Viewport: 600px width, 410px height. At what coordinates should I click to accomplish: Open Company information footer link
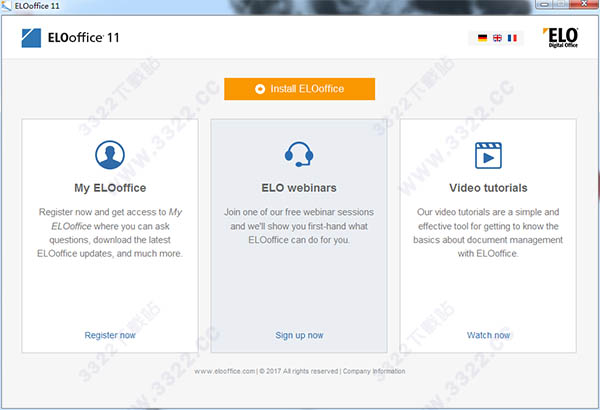click(374, 371)
